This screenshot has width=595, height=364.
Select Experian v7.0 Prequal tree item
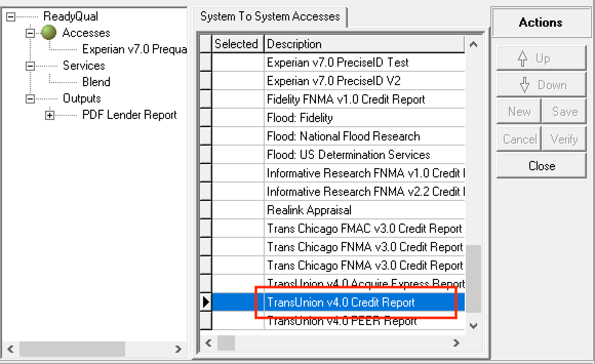tap(134, 49)
